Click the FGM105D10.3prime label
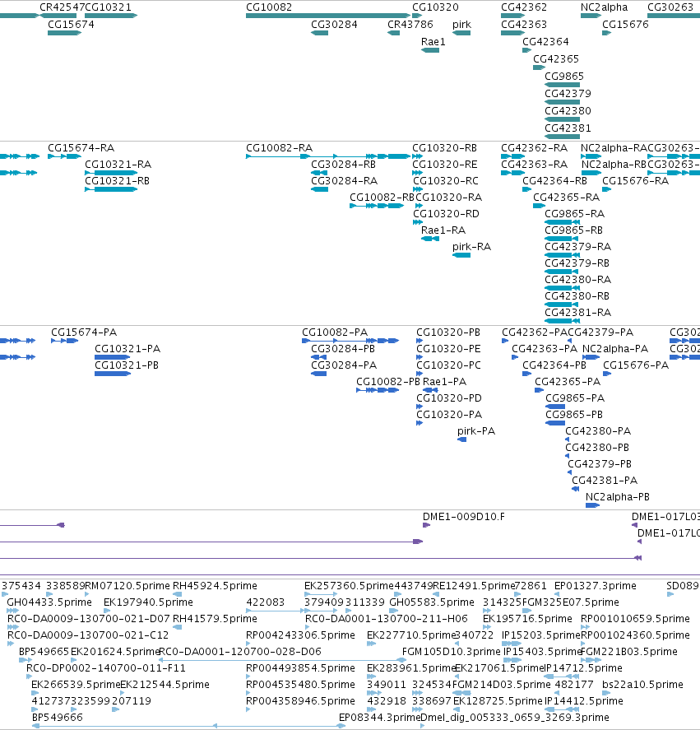 (452, 652)
